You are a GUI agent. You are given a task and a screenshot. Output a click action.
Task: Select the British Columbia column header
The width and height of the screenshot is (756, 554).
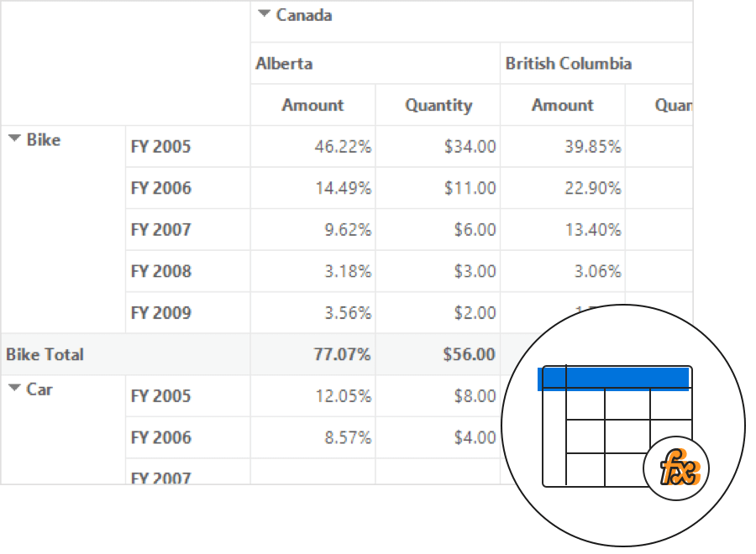pos(569,64)
